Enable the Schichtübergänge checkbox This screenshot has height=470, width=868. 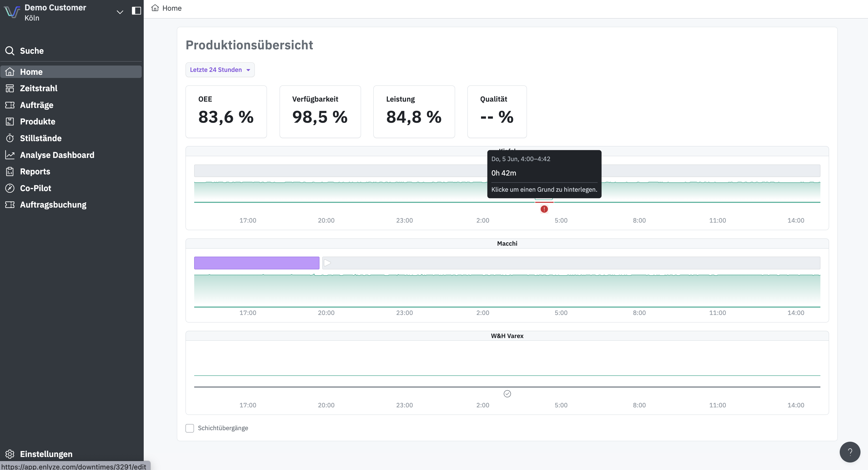coord(190,428)
